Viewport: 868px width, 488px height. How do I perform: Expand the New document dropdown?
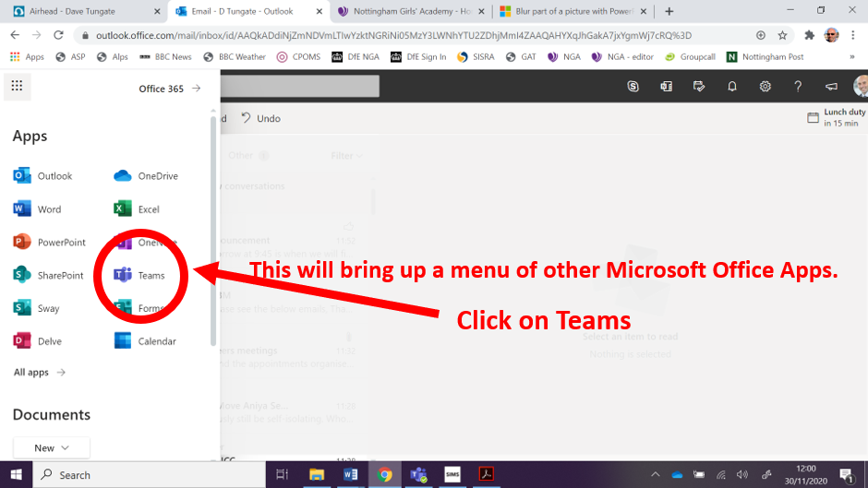coord(52,447)
